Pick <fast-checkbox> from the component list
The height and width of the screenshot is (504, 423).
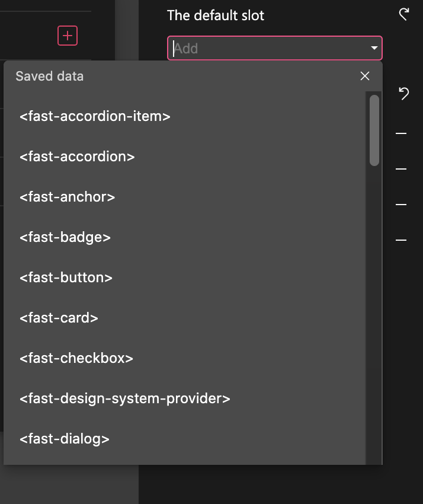point(76,358)
